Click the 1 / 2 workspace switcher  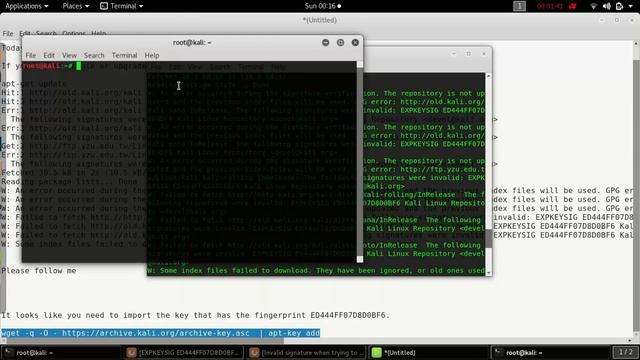point(625,352)
